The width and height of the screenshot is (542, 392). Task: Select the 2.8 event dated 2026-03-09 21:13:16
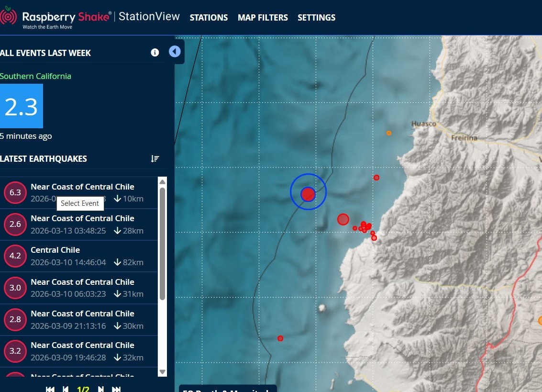(79, 319)
